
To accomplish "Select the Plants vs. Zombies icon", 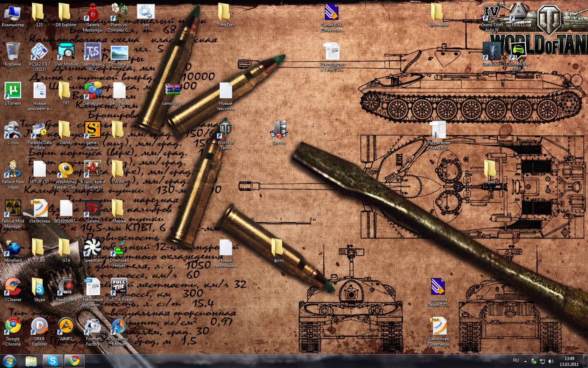I will [119, 13].
